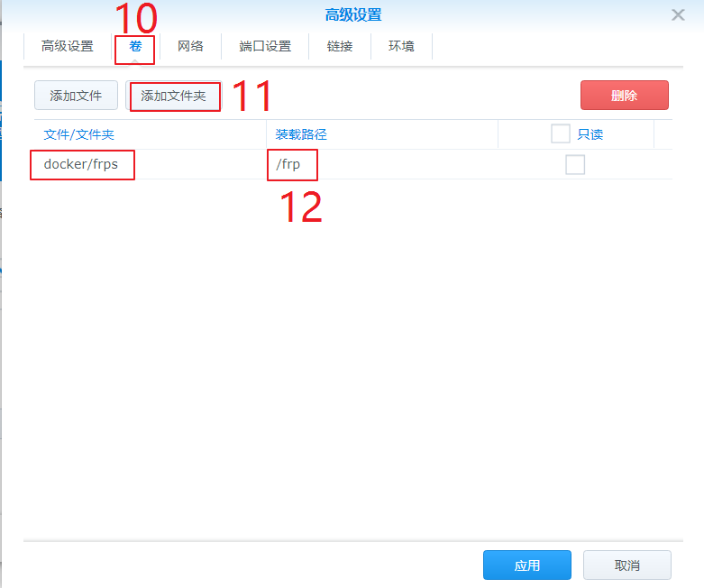Edit the /frp mount path field

point(382,164)
